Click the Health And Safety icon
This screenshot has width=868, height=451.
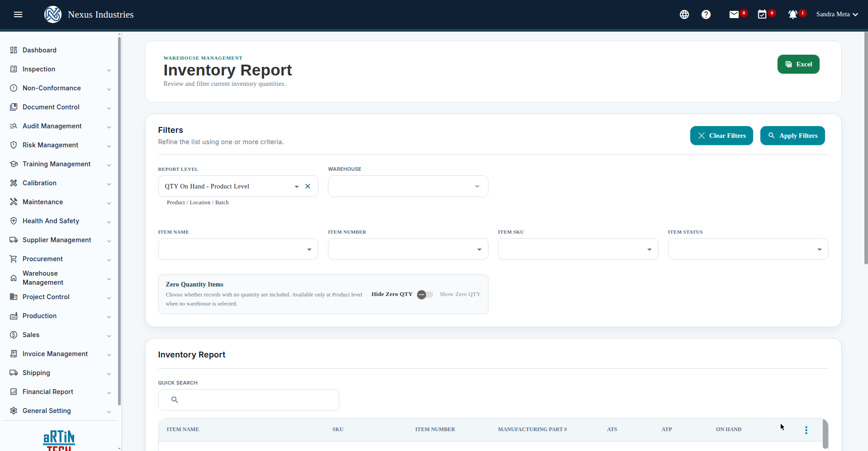coord(14,221)
